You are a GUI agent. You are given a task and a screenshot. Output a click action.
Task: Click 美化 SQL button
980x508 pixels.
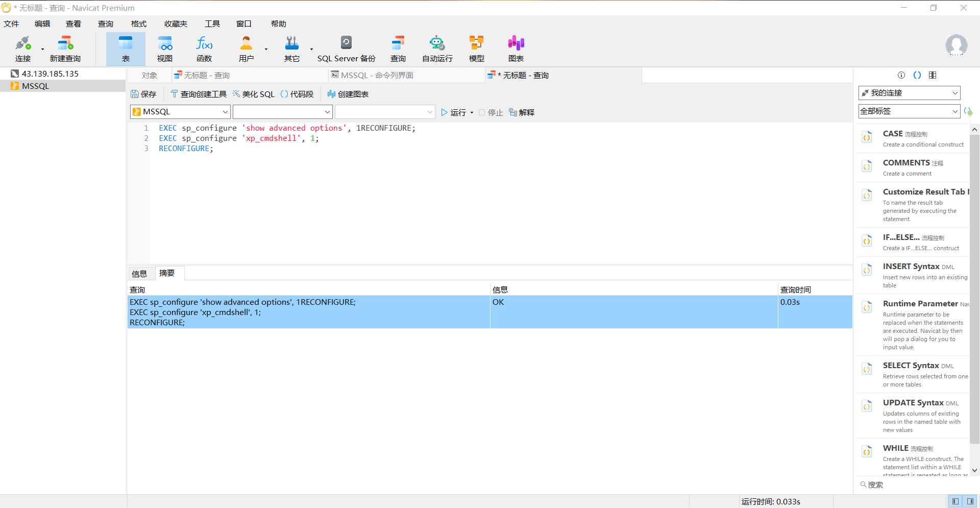(x=254, y=94)
